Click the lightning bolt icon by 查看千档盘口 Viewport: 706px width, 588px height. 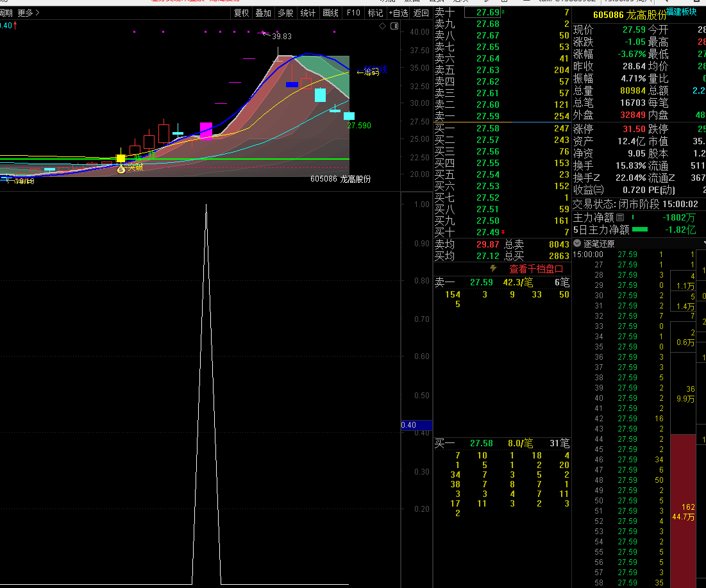click(x=493, y=269)
